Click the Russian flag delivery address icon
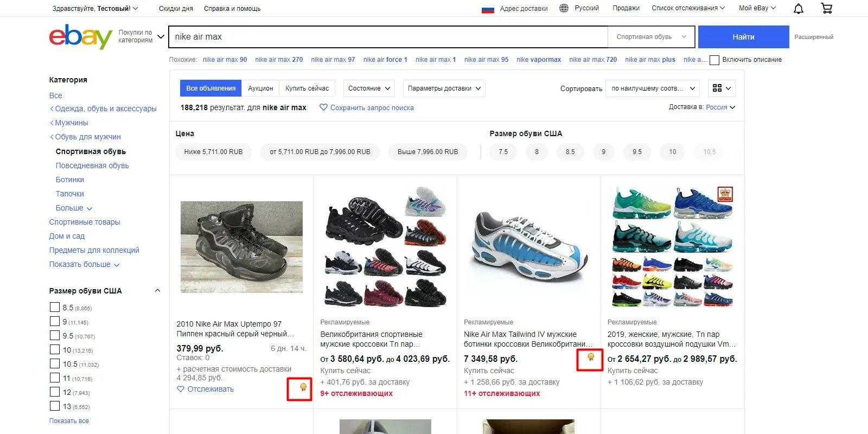This screenshot has width=868, height=434. point(488,9)
